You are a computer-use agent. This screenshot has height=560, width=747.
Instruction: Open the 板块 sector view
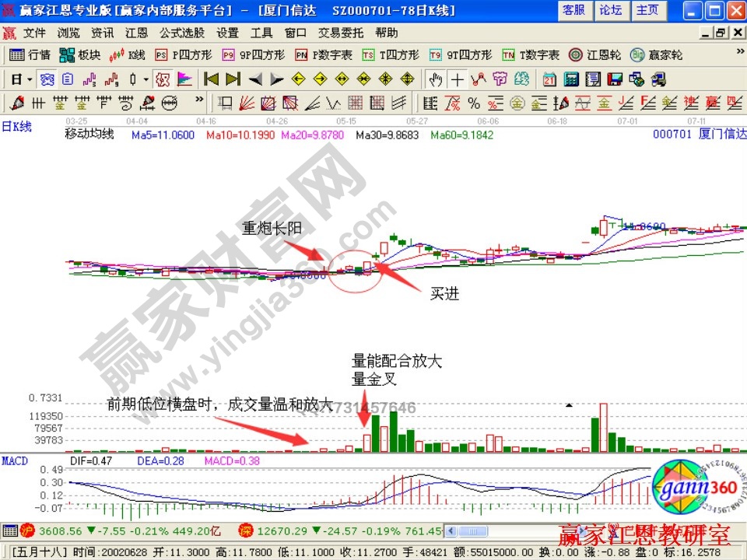pos(80,55)
